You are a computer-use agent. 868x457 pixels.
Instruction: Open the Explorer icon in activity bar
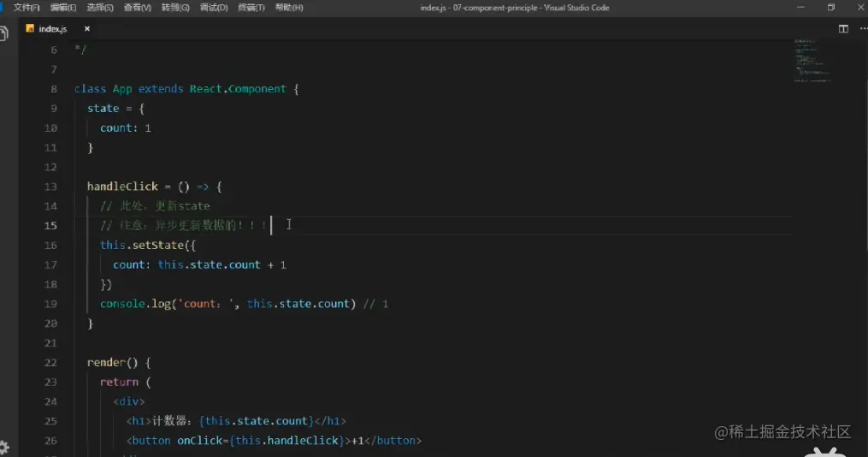click(4, 33)
